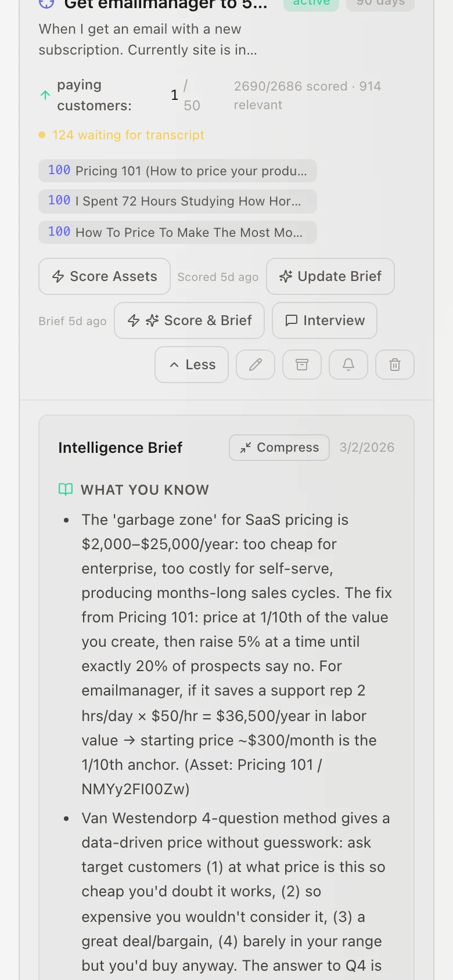The width and height of the screenshot is (453, 980).
Task: Select the I Spent 72 Hours Studying chip
Action: click(177, 201)
